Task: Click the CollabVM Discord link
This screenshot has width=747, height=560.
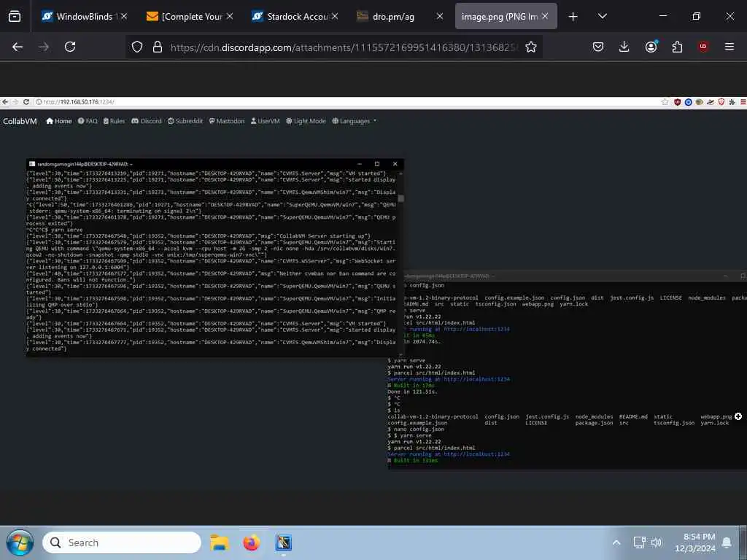Action: 146,121
